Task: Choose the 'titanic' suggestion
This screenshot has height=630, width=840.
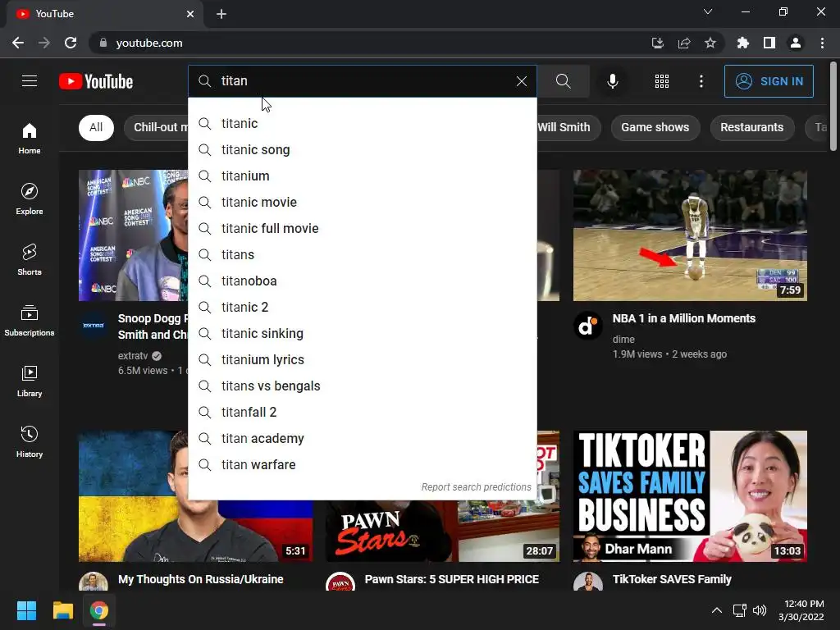Action: [x=362, y=124]
